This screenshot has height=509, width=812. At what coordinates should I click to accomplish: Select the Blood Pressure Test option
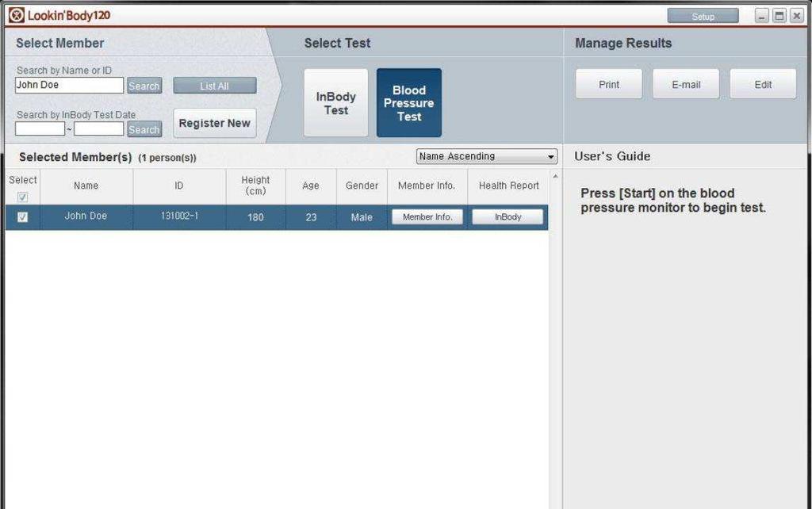(x=408, y=103)
